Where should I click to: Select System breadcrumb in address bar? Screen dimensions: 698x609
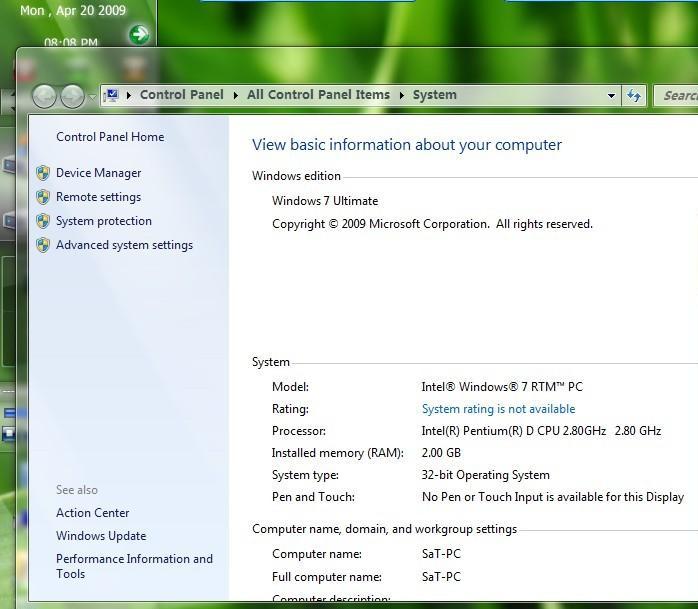click(434, 95)
